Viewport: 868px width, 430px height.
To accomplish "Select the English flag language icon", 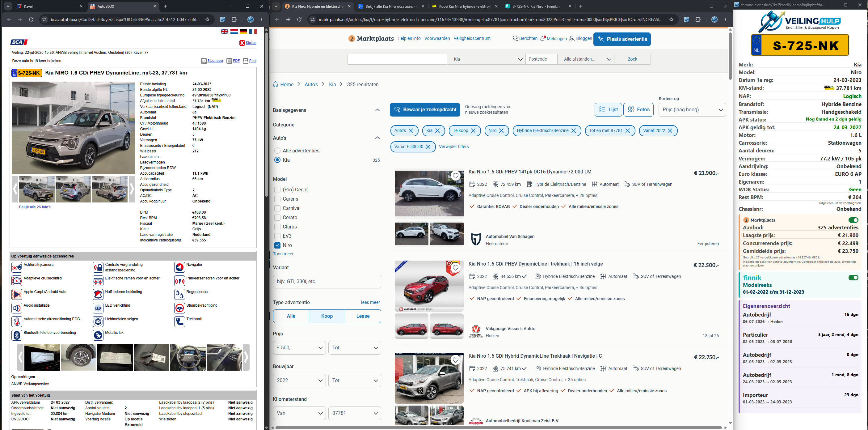I will [x=224, y=31].
